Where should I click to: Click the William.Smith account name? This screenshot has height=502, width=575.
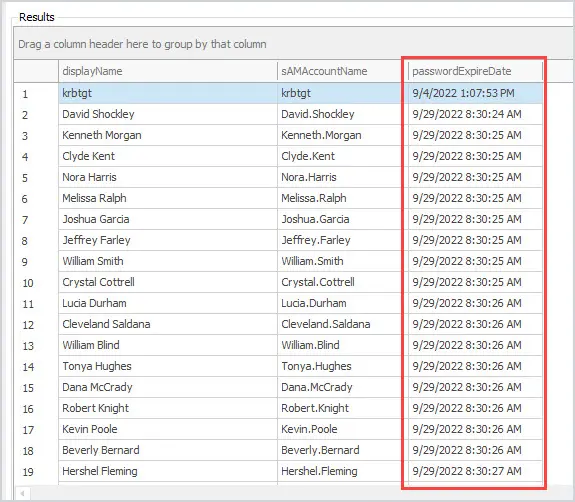(312, 261)
